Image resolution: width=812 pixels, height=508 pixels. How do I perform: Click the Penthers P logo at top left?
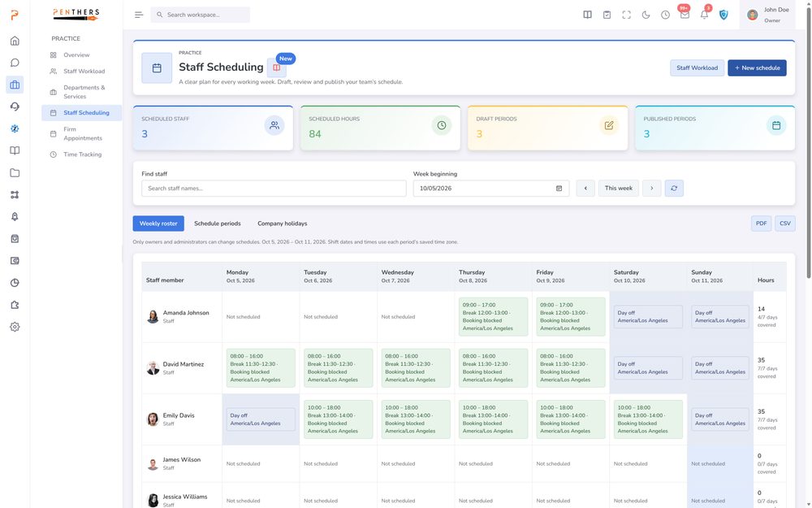pos(15,15)
